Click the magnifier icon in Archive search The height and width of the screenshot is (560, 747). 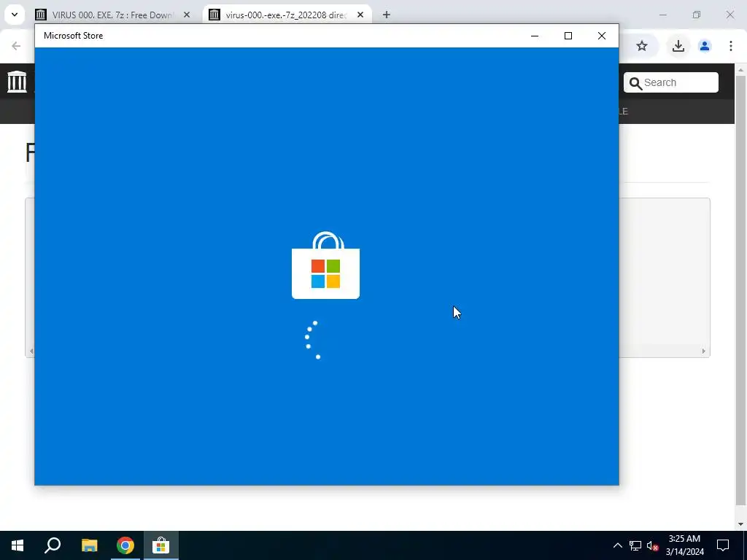pos(635,83)
